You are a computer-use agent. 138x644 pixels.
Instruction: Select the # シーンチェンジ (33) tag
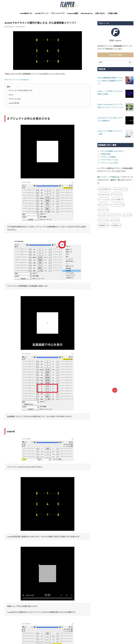point(117,205)
